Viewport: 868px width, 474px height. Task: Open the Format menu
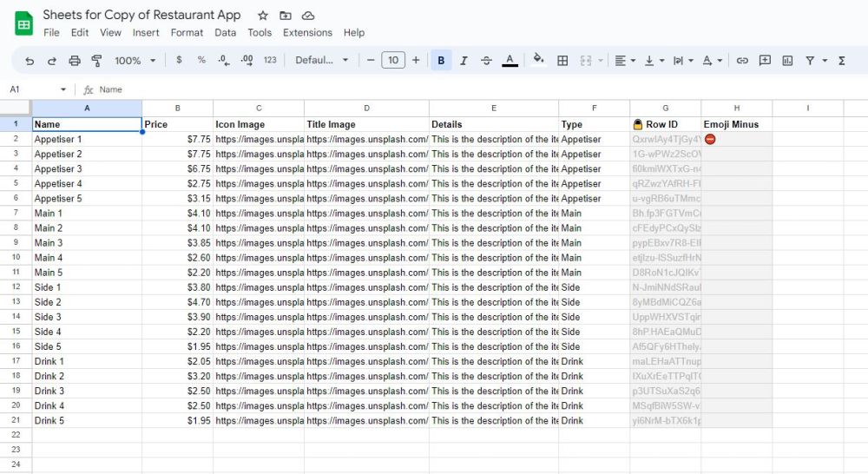pyautogui.click(x=187, y=33)
